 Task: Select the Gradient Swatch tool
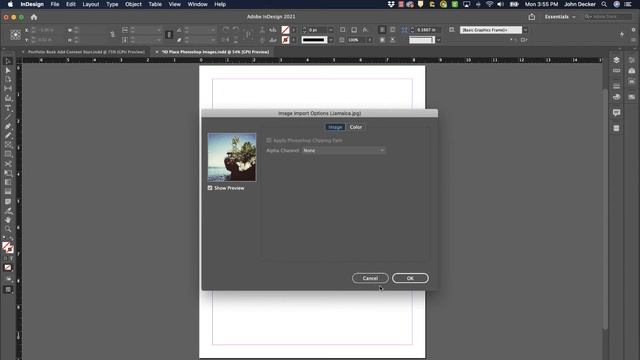point(8,182)
